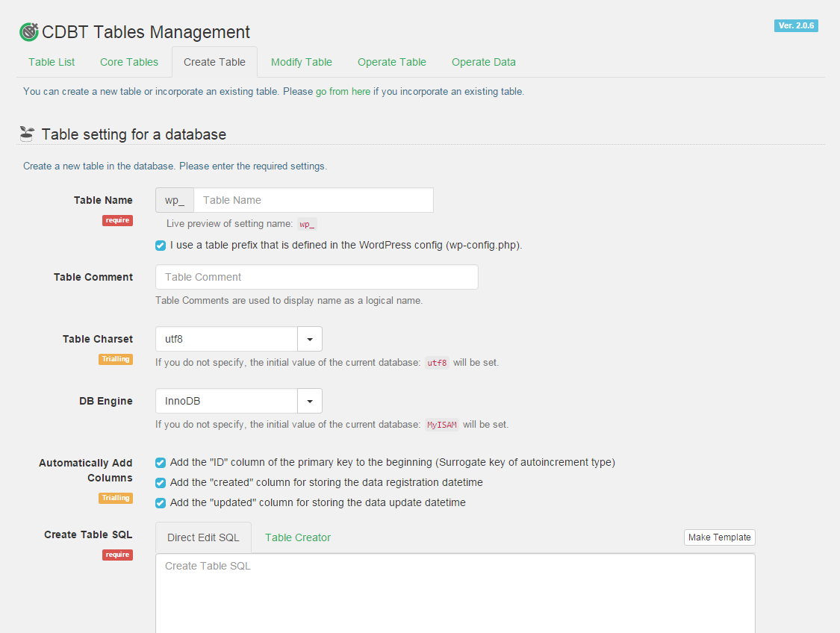
Task: Disable the Add "updated" column checkbox
Action: click(x=161, y=502)
